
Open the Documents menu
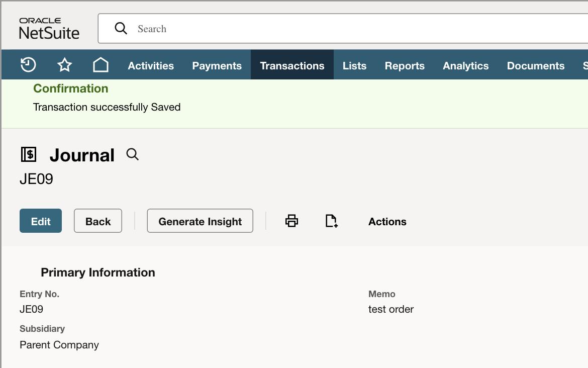536,66
